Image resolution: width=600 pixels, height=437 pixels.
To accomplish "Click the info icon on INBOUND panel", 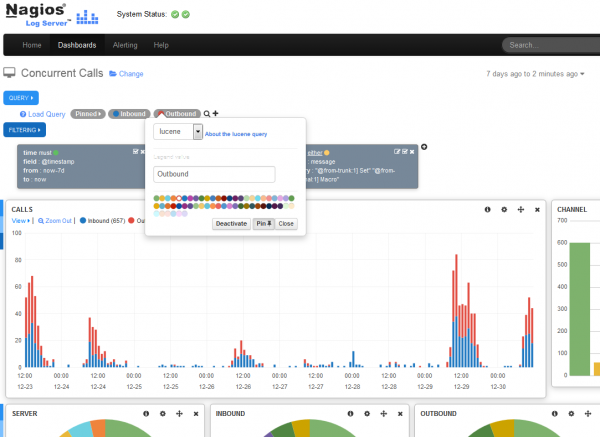I will click(x=351, y=413).
